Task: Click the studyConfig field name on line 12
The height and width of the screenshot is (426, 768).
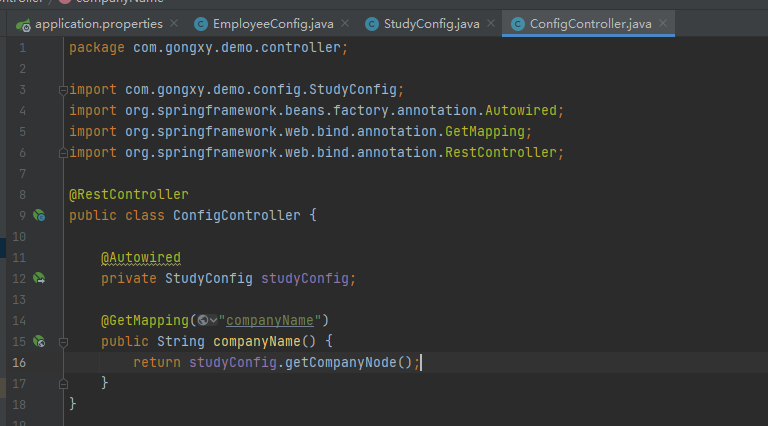Action: click(x=305, y=279)
